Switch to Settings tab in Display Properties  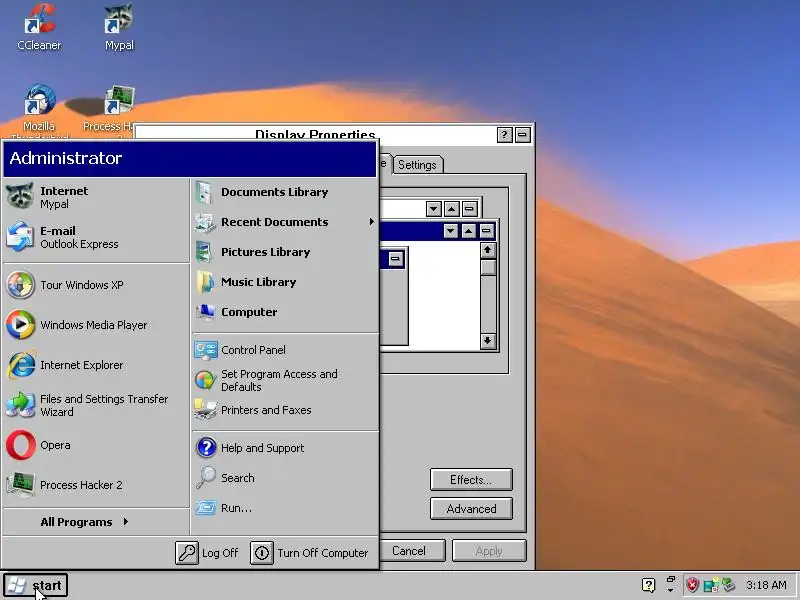click(x=417, y=165)
